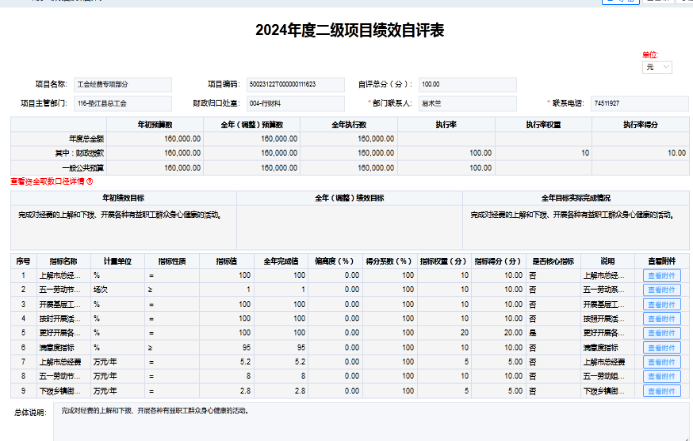
Task: Click the page title 2024年度二级项目绩效自评表
Action: coord(350,30)
